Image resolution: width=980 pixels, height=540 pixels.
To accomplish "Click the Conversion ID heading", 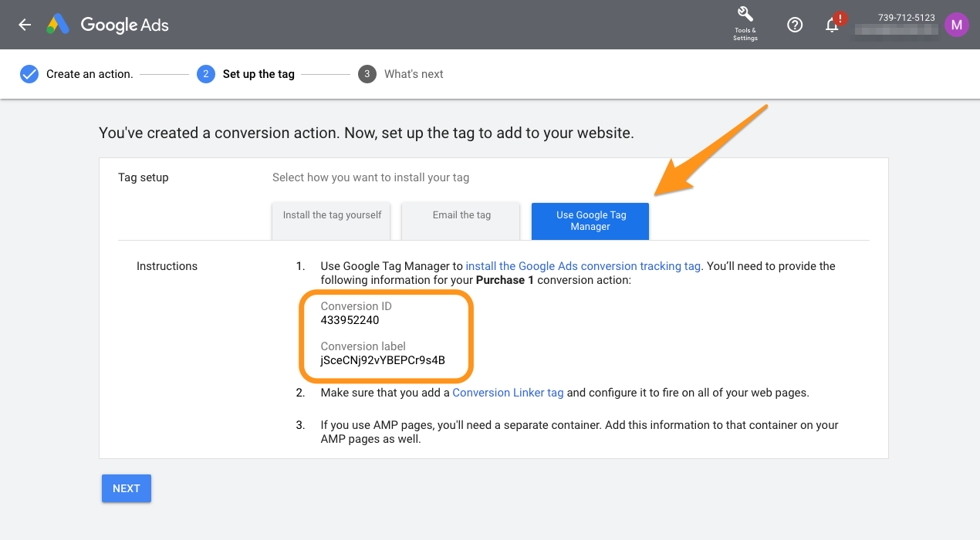I will [x=357, y=306].
